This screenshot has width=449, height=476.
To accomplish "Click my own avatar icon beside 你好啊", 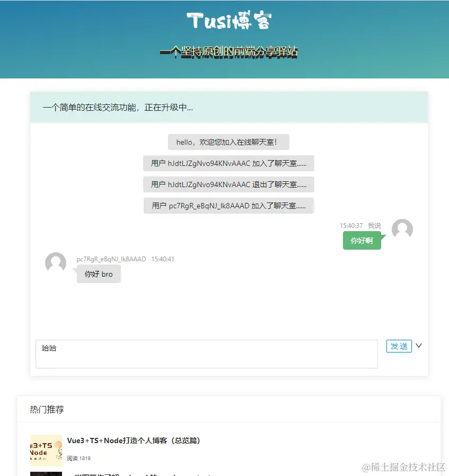I will [402, 230].
